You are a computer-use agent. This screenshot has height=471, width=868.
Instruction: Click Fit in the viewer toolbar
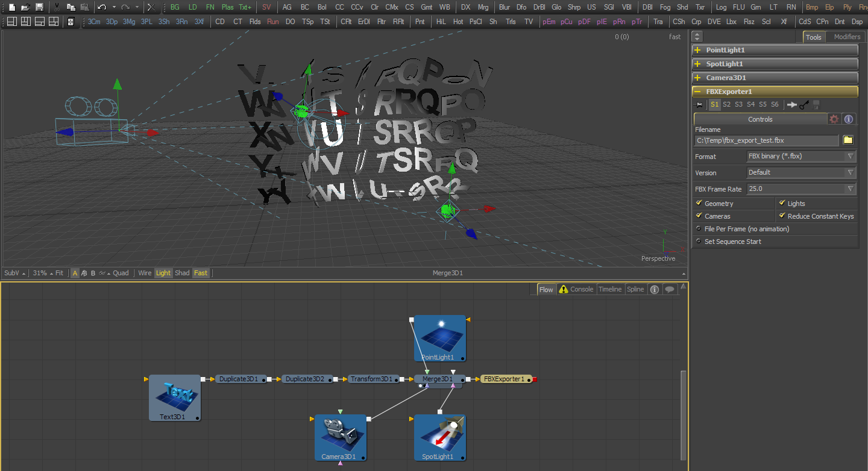[59, 273]
